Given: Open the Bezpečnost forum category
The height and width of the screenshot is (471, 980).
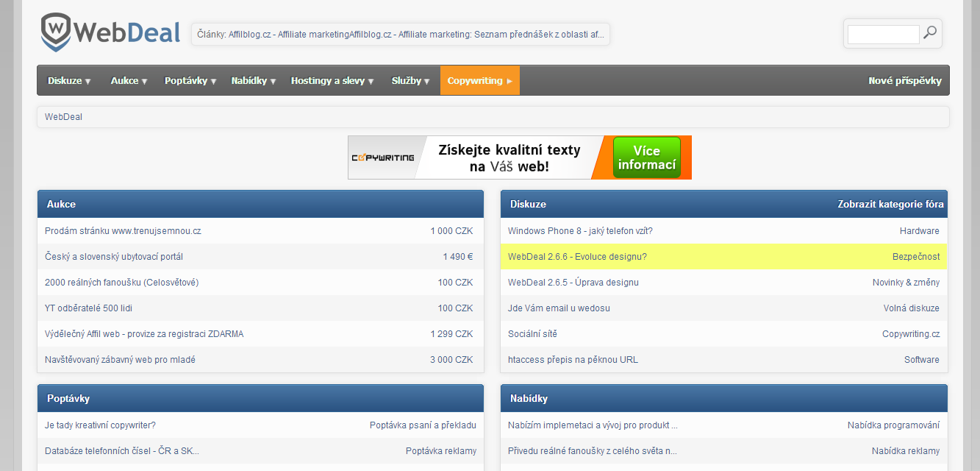Looking at the screenshot, I should [x=916, y=257].
